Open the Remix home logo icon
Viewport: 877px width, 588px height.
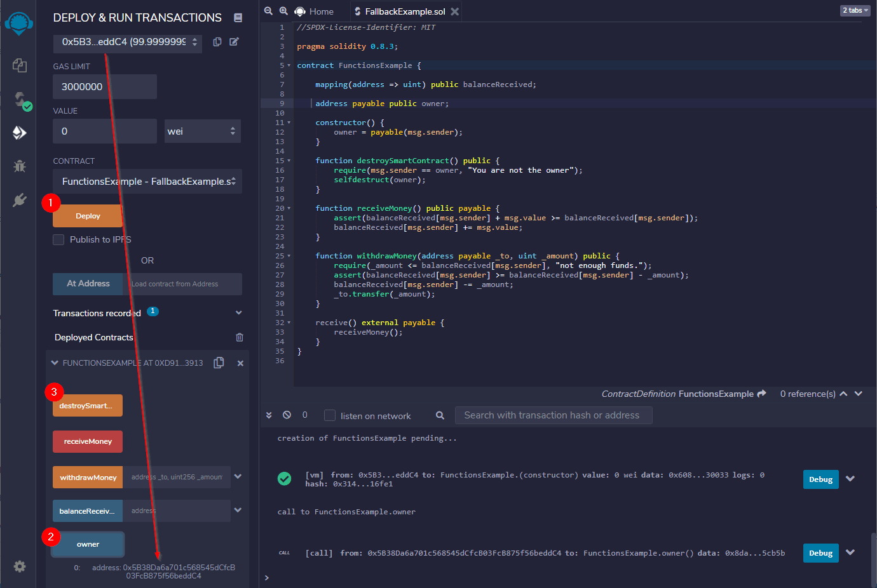click(19, 24)
